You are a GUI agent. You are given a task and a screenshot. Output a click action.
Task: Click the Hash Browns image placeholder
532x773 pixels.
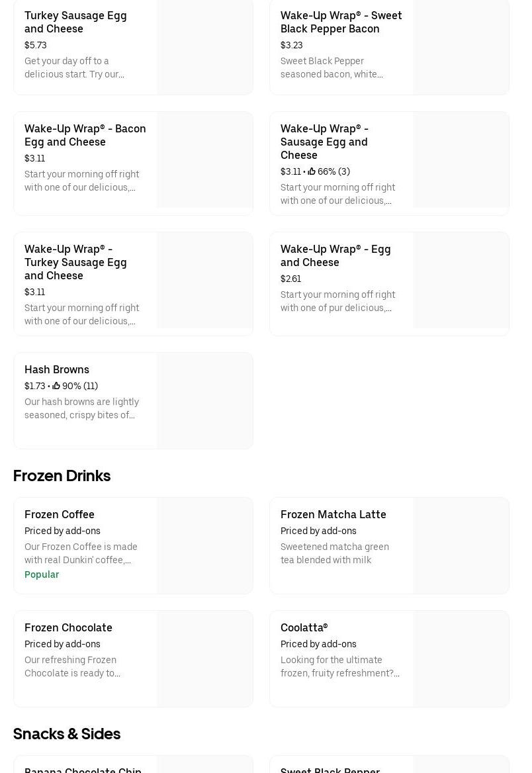204,400
